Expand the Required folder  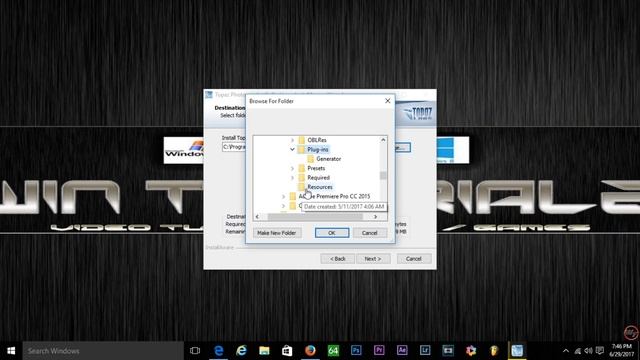click(292, 178)
